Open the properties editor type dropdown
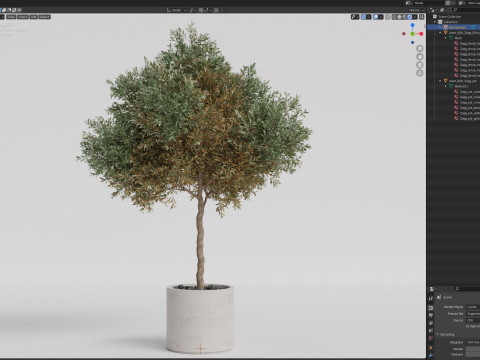The width and height of the screenshot is (480, 360). (x=433, y=289)
